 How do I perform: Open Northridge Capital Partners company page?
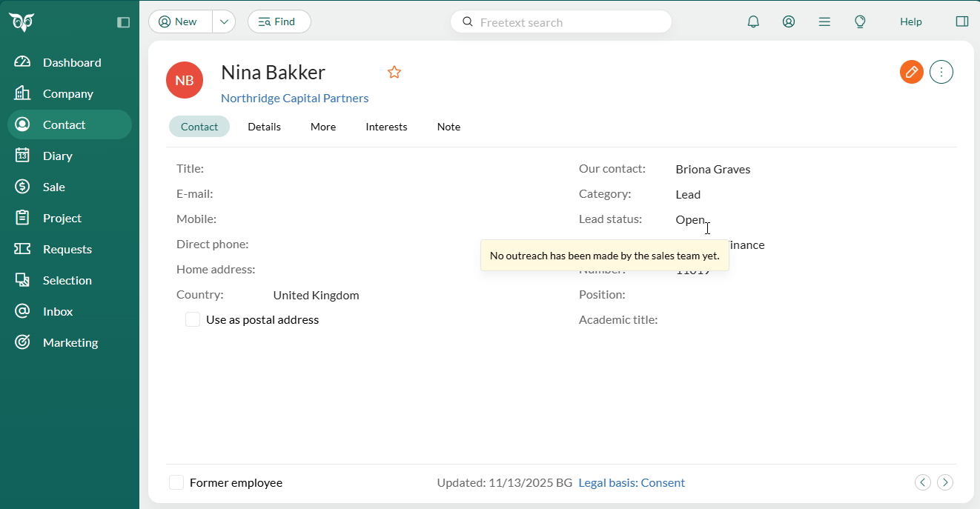[x=294, y=98]
